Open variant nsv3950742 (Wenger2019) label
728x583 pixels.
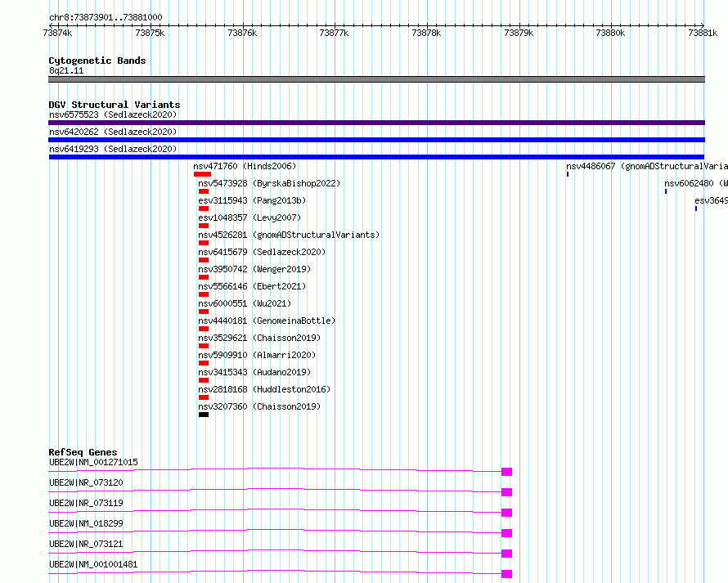[x=254, y=269]
